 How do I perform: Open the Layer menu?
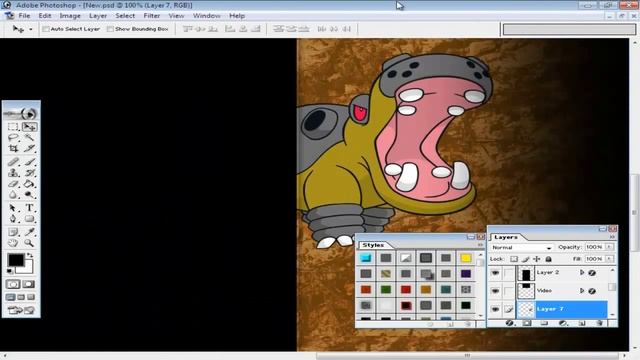point(98,16)
